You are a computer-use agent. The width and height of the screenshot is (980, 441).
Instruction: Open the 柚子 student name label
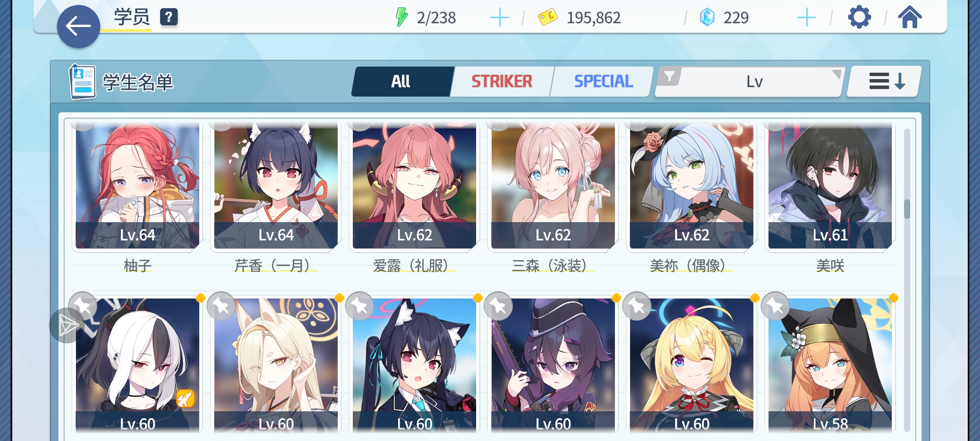pos(138,266)
